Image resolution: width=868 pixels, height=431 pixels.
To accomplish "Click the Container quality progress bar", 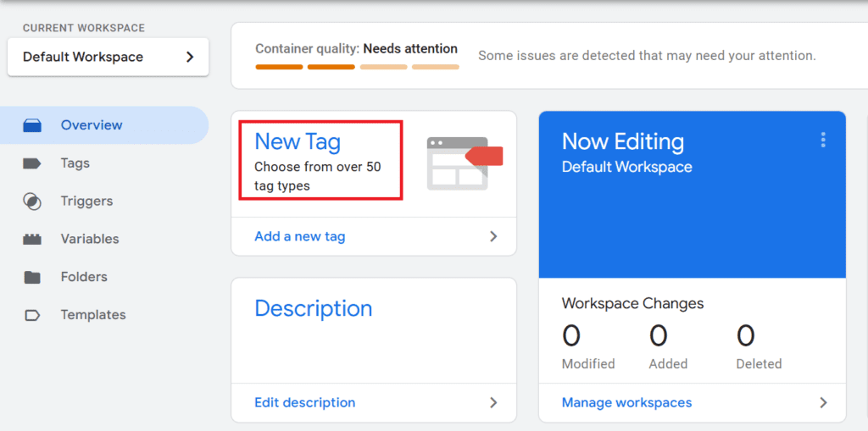I will (357, 67).
